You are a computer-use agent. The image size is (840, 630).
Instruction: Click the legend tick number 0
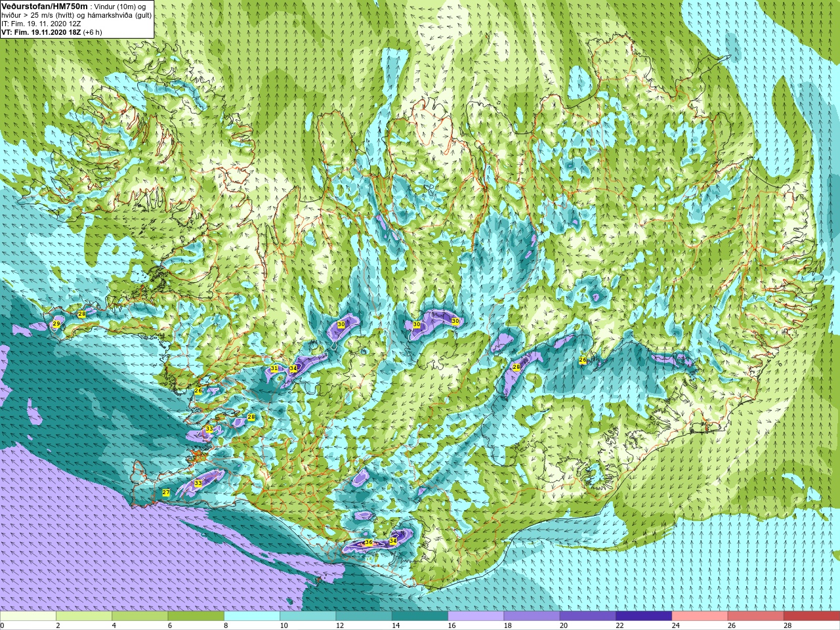(x=3, y=625)
